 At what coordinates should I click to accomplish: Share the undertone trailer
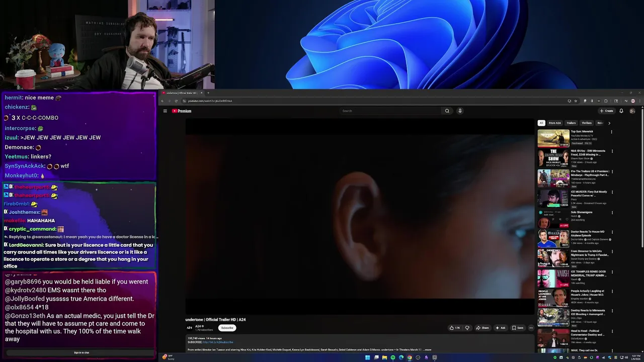482,328
